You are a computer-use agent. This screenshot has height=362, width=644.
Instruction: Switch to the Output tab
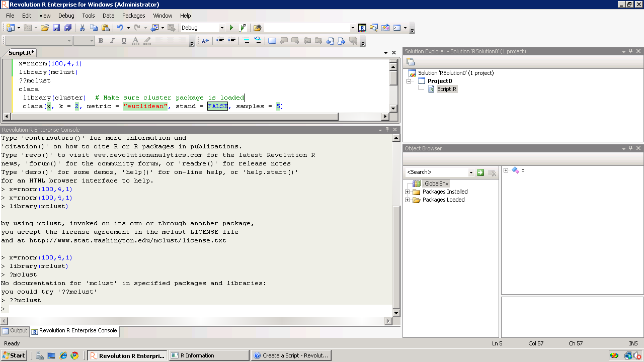click(x=15, y=331)
